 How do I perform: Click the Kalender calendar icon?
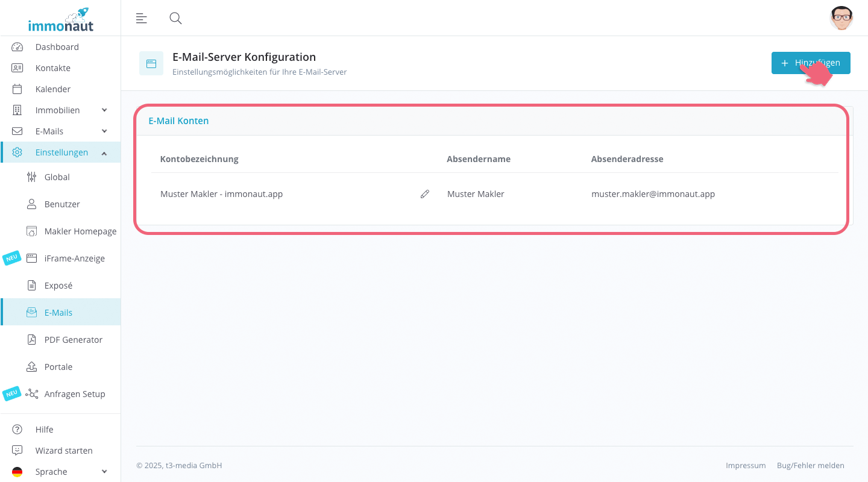(17, 89)
